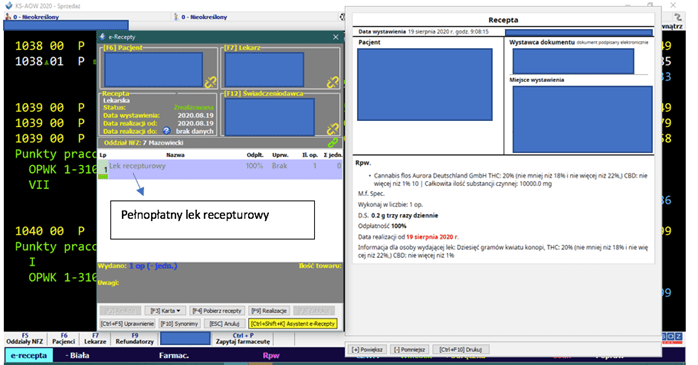The image size is (698, 365).
Task: Click [+] Powiększ to zoom in
Action: [x=367, y=349]
